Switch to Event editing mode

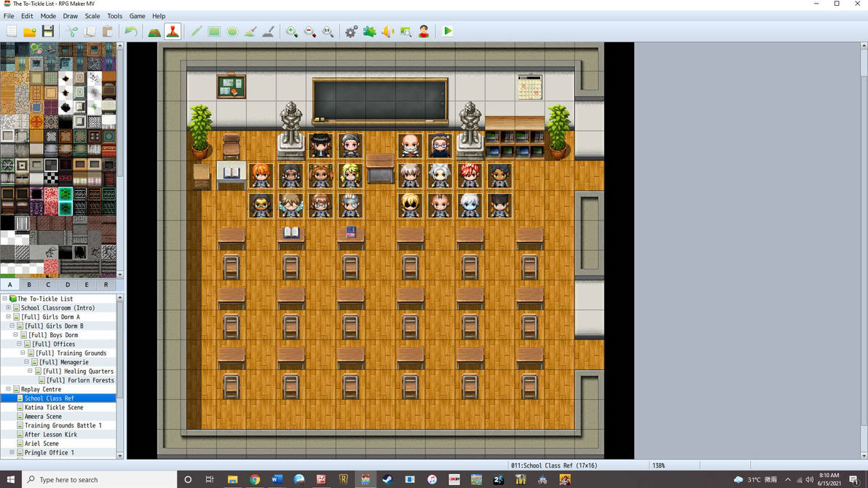pyautogui.click(x=173, y=31)
